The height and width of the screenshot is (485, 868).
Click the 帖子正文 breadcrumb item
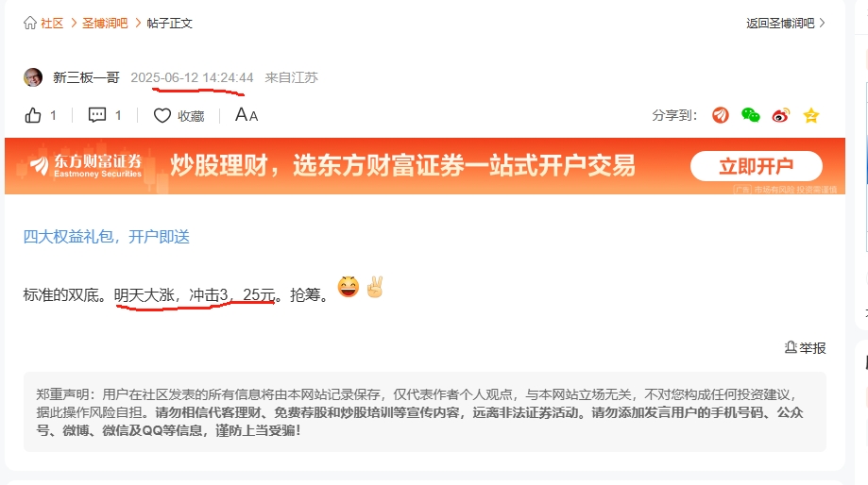(x=169, y=24)
